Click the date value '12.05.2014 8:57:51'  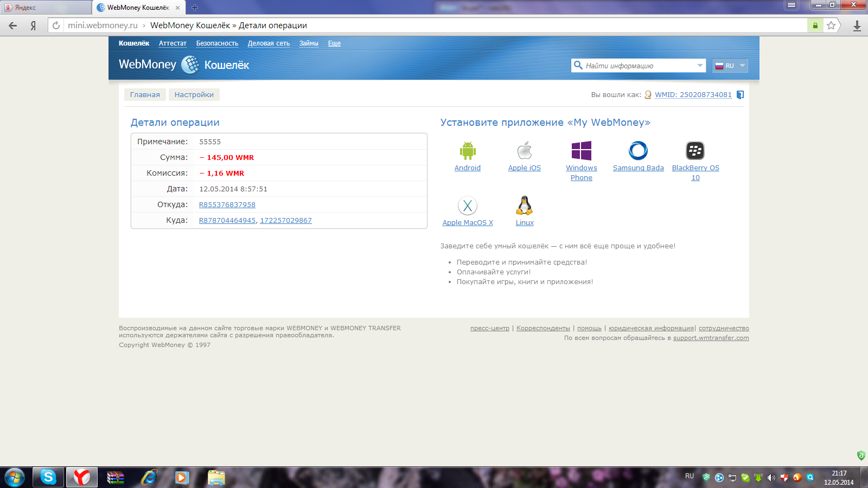coord(233,189)
